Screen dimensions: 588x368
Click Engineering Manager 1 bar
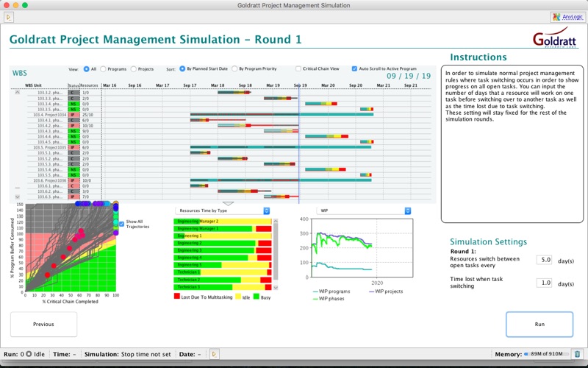tap(223, 229)
